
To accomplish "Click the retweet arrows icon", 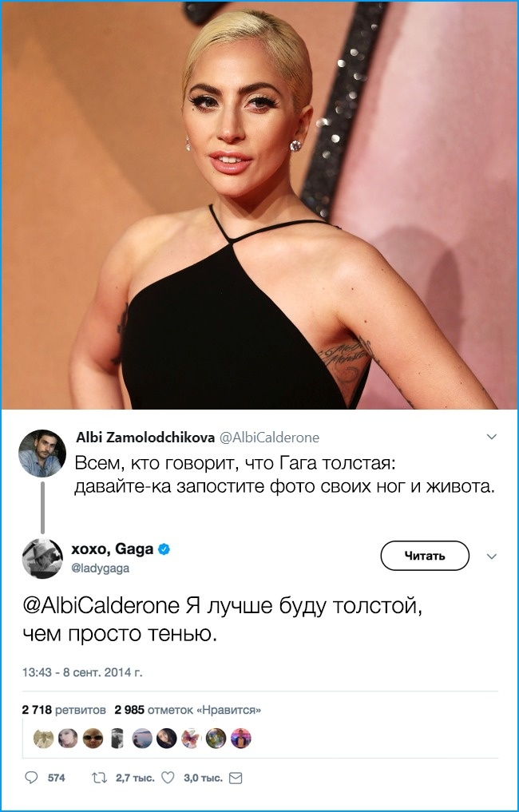I will [x=100, y=778].
